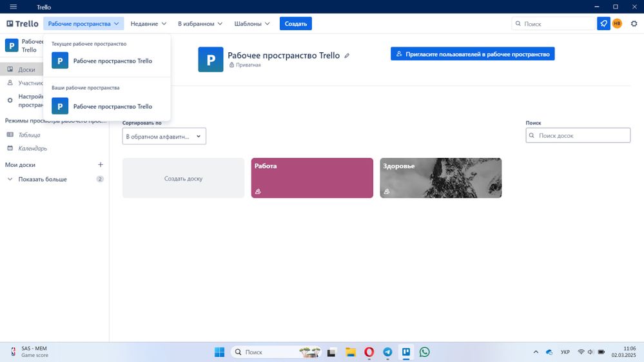Viewport: 644px width, 362px height.
Task: Click the УКР language indicator
Action: 565,352
